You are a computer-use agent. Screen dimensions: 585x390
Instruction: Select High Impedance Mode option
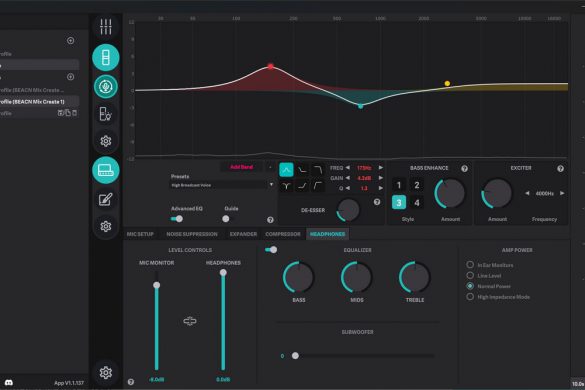[x=470, y=297]
